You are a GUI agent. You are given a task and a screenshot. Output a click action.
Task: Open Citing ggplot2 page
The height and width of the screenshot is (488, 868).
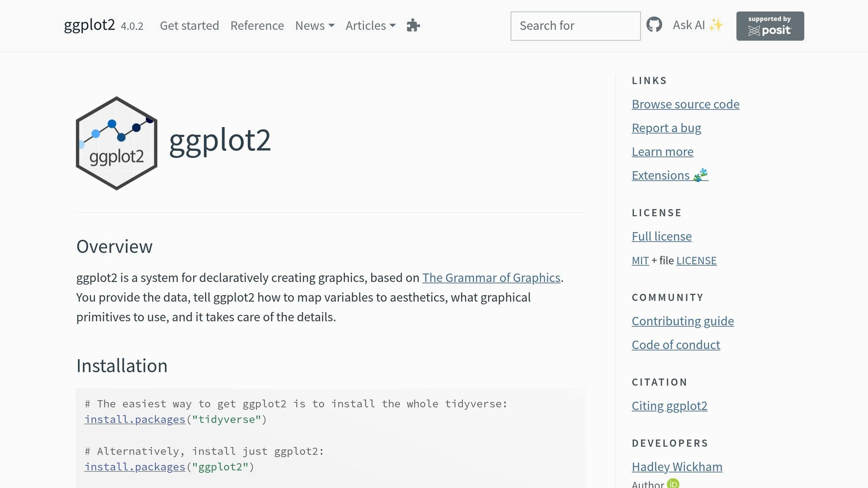tap(670, 405)
